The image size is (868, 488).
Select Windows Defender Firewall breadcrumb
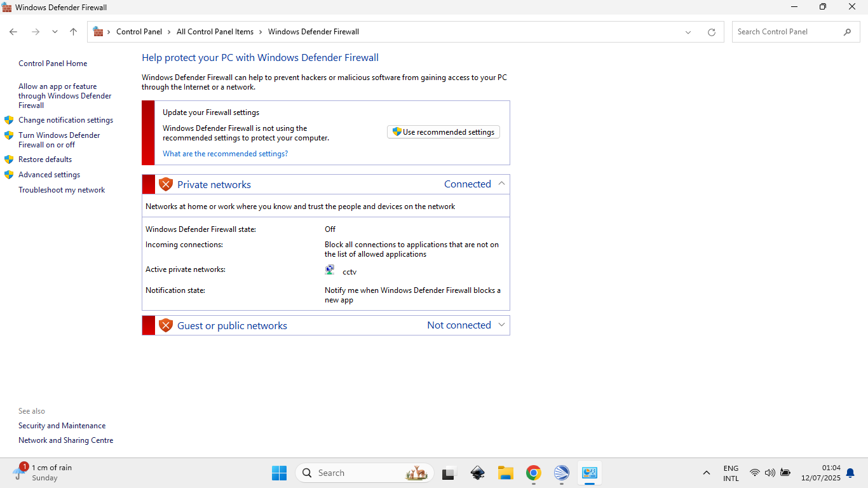[x=313, y=32]
